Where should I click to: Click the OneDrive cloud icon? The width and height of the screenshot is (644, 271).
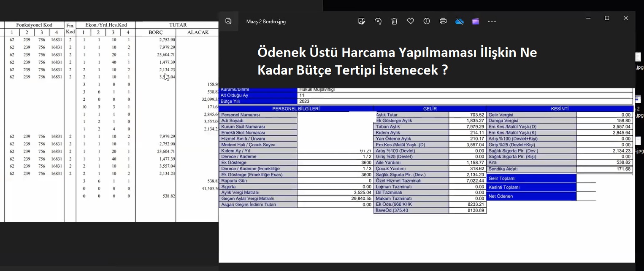pyautogui.click(x=459, y=21)
